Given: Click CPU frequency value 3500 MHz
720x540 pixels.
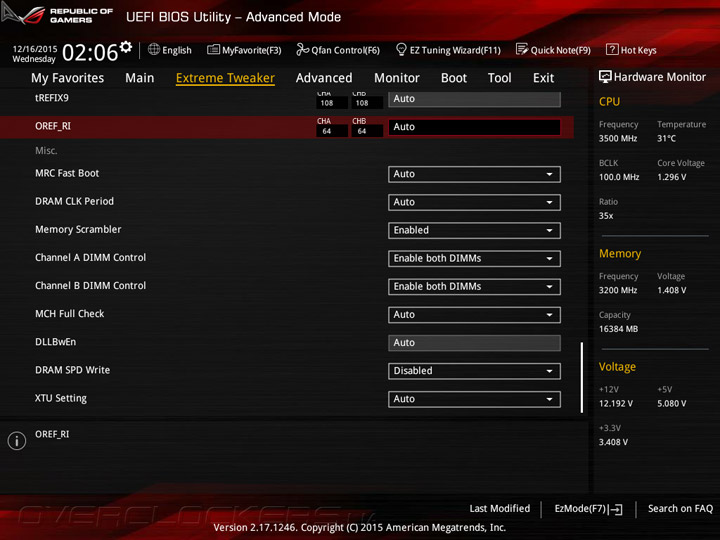Looking at the screenshot, I should (618, 138).
